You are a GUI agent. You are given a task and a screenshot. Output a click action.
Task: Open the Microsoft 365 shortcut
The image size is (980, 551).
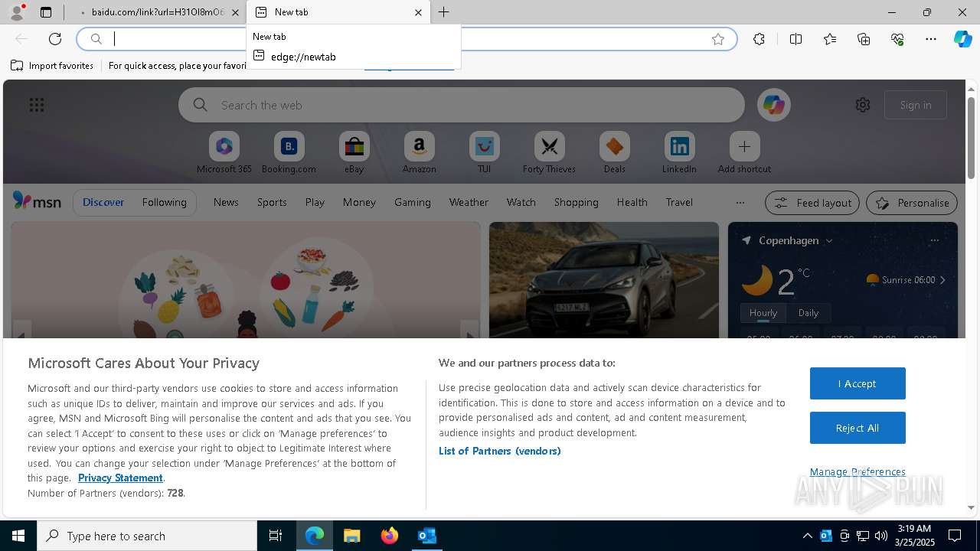[x=224, y=152]
